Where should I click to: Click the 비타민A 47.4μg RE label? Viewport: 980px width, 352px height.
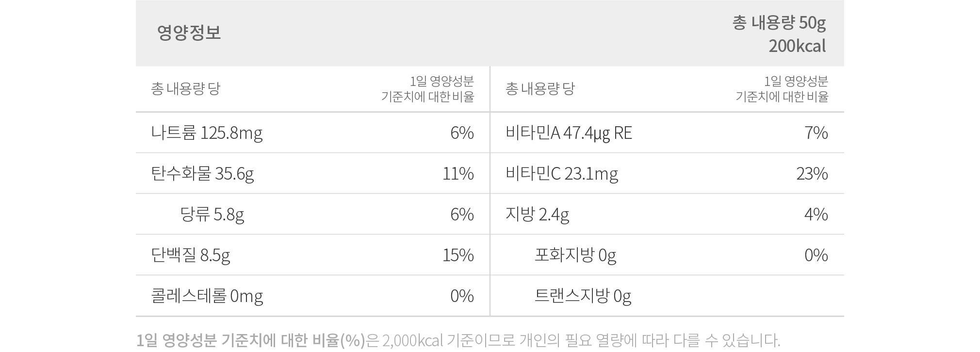tap(569, 133)
